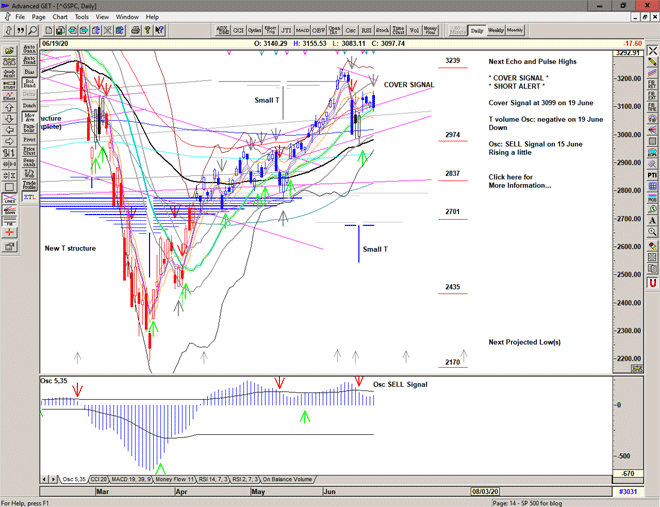Viewport: 660px width, 507px height.
Task: Click the #3031 bar counter
Action: point(628,491)
